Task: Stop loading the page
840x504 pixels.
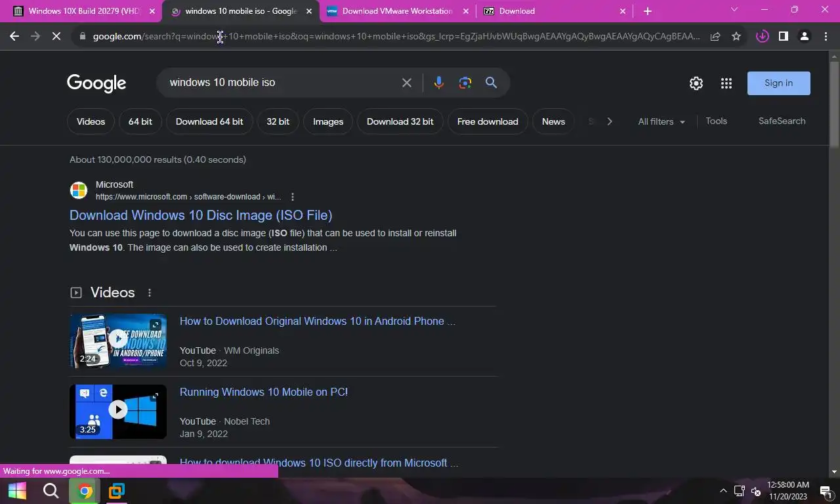Action: [x=56, y=37]
